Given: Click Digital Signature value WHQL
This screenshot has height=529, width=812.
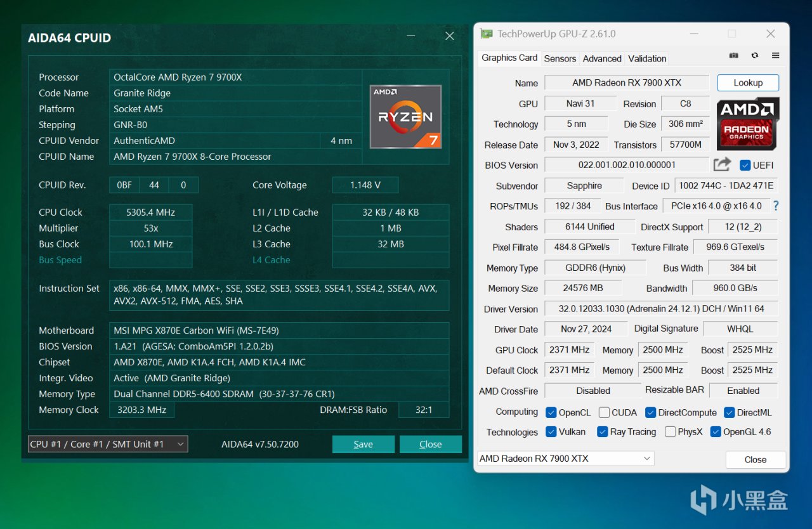Looking at the screenshot, I should click(x=740, y=329).
